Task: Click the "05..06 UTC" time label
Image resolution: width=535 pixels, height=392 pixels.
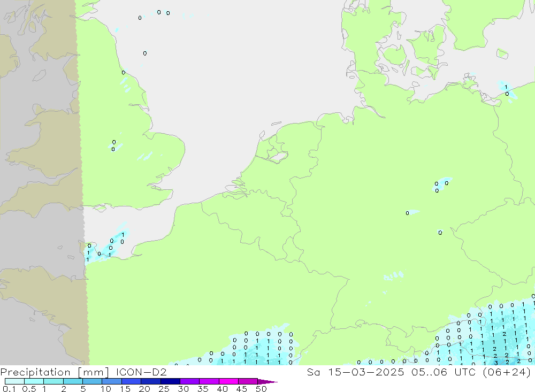Action: (444, 372)
